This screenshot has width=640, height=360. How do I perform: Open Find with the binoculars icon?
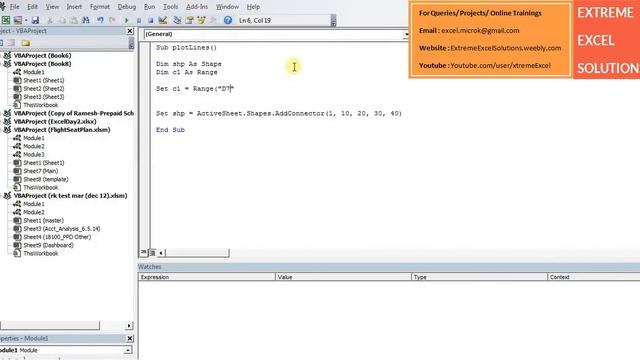click(x=86, y=20)
